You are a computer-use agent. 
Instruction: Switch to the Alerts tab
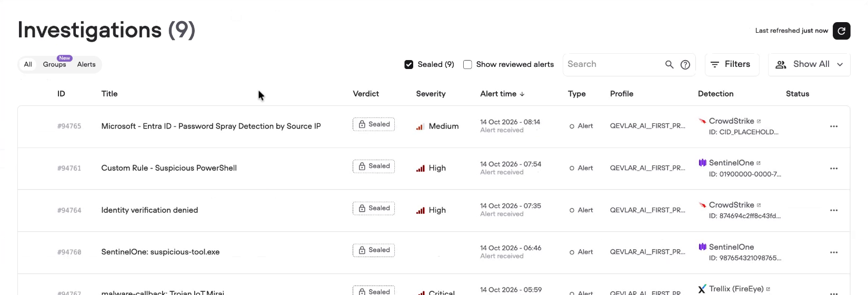click(86, 64)
